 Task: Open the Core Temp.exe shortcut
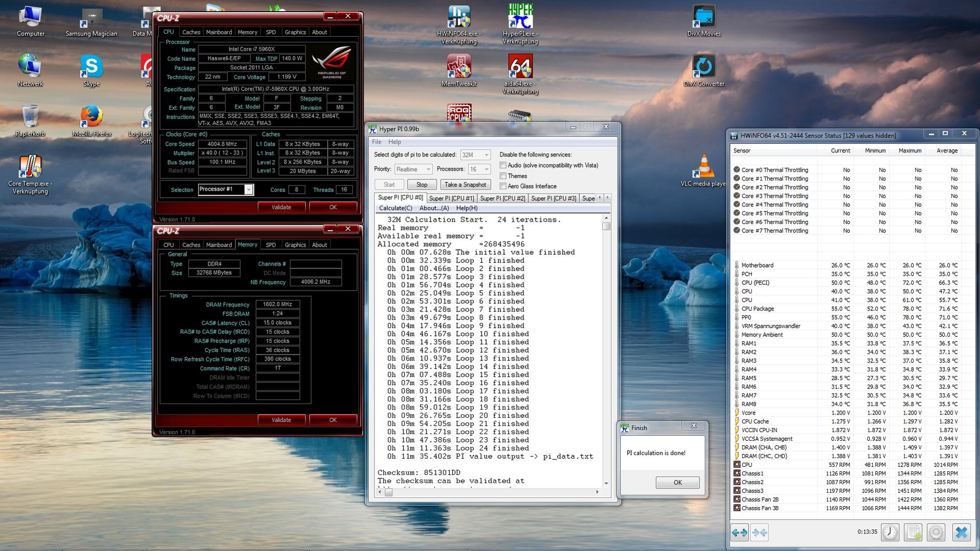[x=30, y=175]
